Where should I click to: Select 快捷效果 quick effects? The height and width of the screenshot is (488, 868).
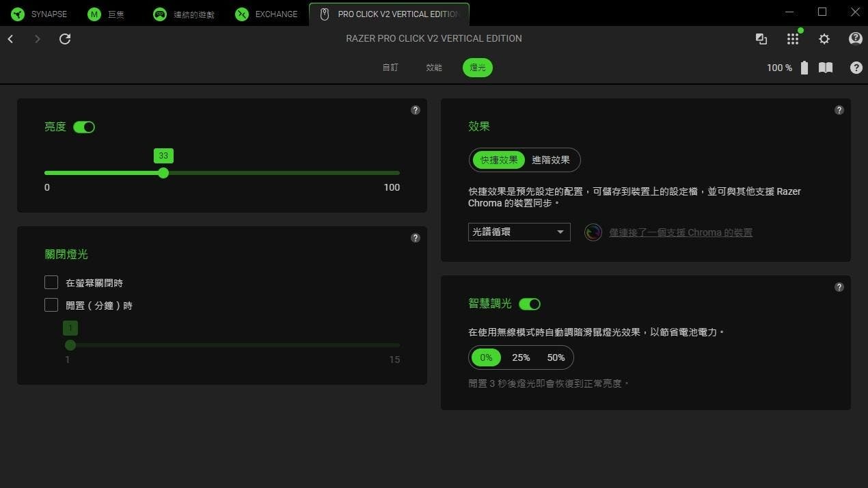point(499,160)
